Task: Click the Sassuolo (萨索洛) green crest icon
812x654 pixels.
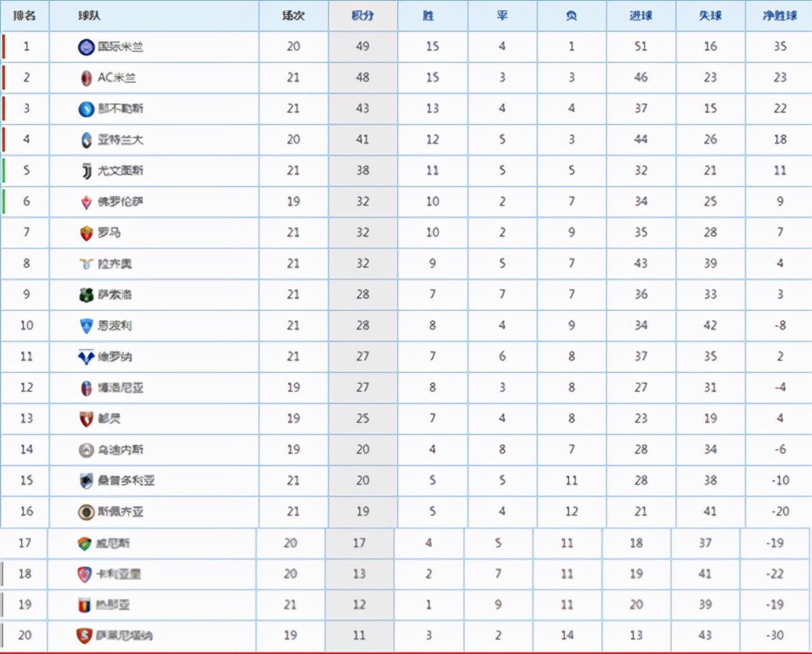Action: tap(86, 295)
